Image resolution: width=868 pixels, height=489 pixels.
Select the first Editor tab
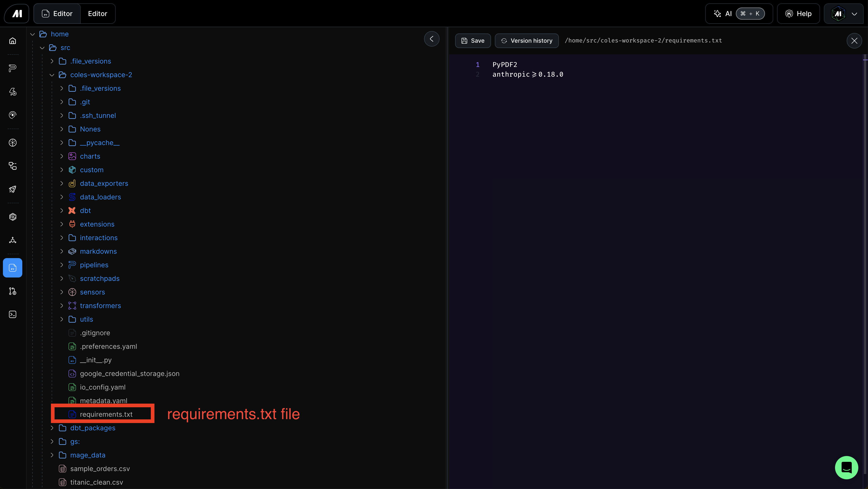pos(57,14)
